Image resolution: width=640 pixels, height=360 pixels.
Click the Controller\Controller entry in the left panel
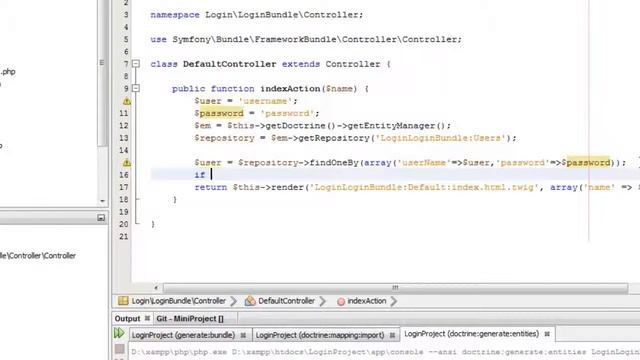[x=38, y=256]
